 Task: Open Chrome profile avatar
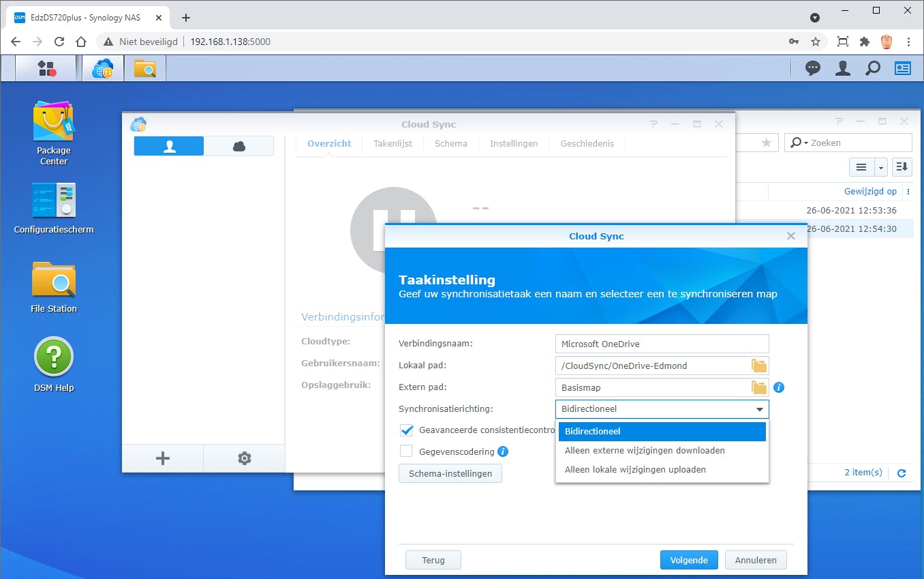point(887,42)
